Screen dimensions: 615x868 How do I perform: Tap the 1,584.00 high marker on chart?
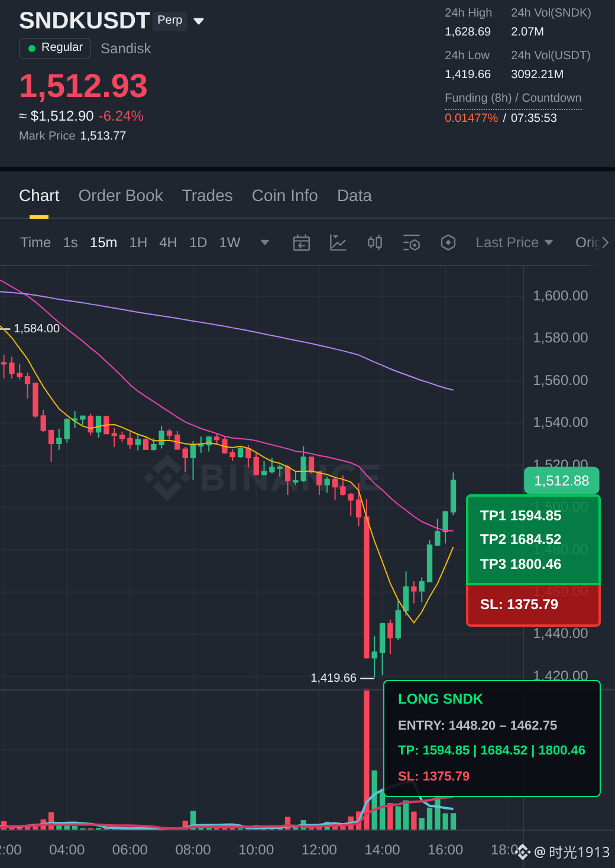tap(37, 328)
